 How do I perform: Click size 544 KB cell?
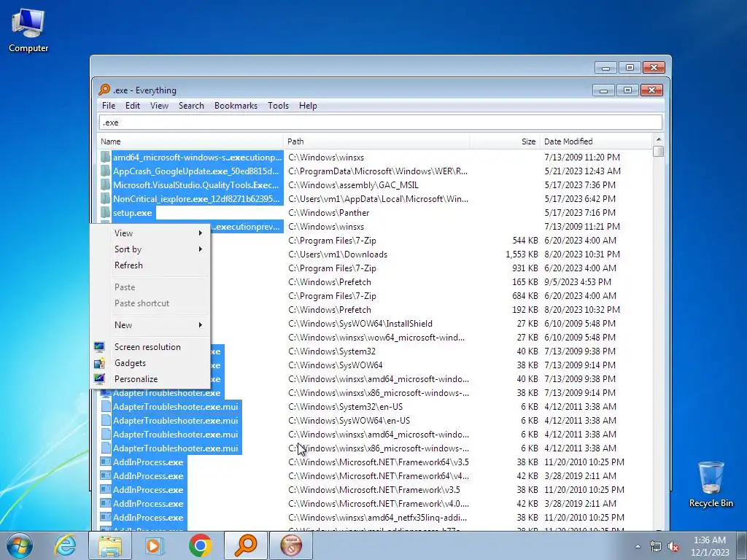[x=525, y=241]
